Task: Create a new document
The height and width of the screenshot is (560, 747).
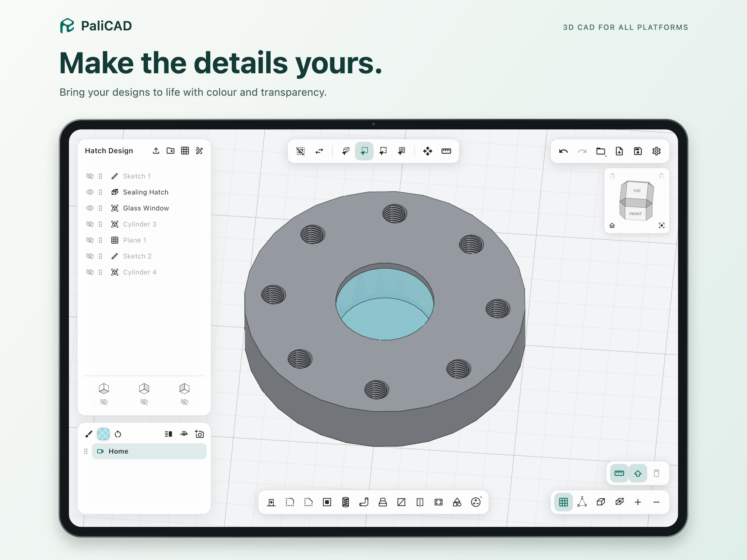Action: point(619,151)
